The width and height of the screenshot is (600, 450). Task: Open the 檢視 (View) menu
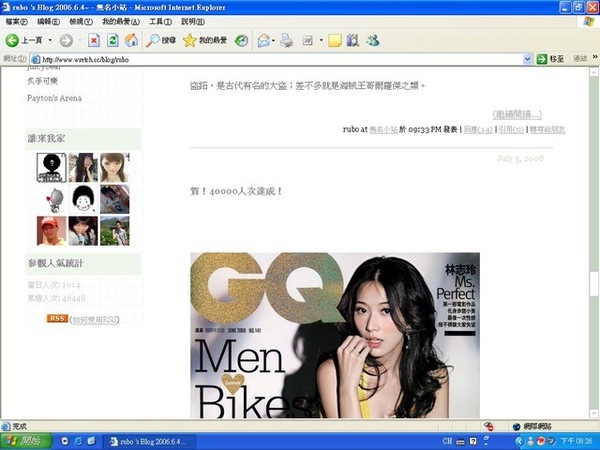[x=81, y=22]
